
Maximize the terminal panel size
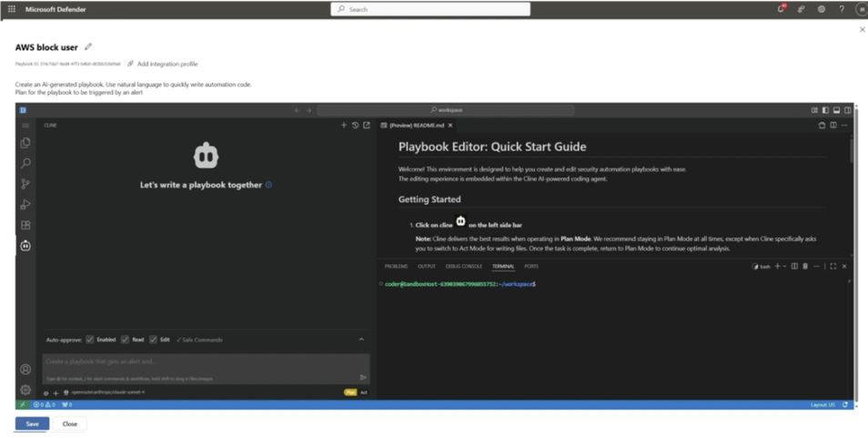click(x=833, y=266)
